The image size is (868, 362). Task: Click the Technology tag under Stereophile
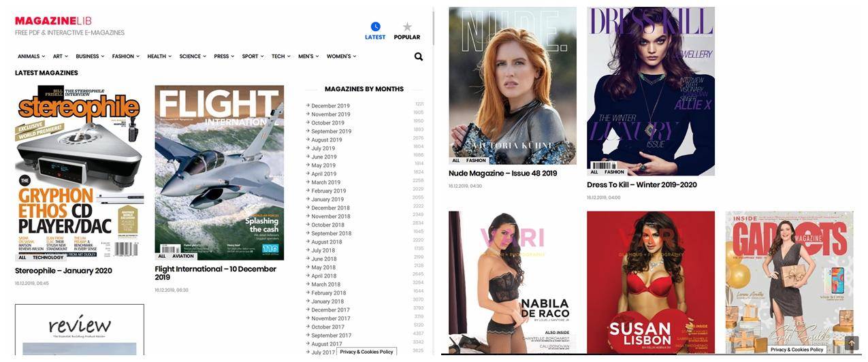click(48, 258)
